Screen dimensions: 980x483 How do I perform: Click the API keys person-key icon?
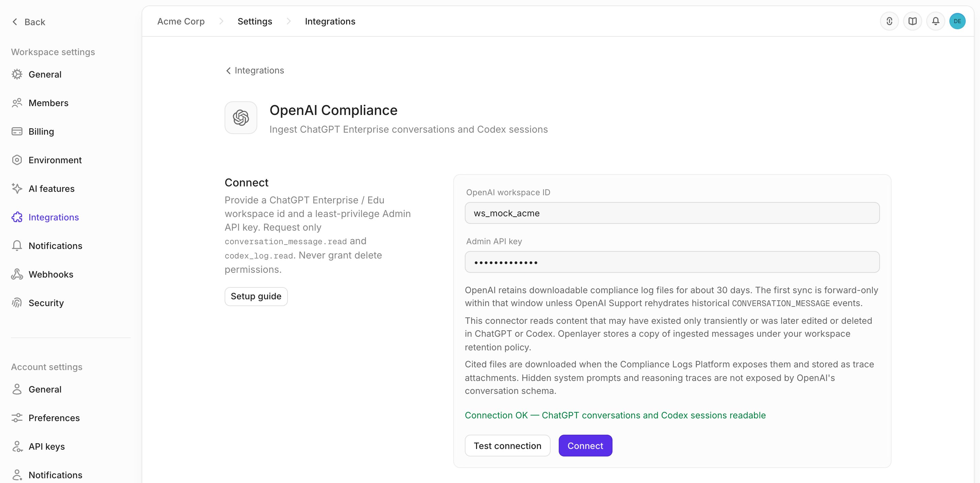[x=17, y=446]
